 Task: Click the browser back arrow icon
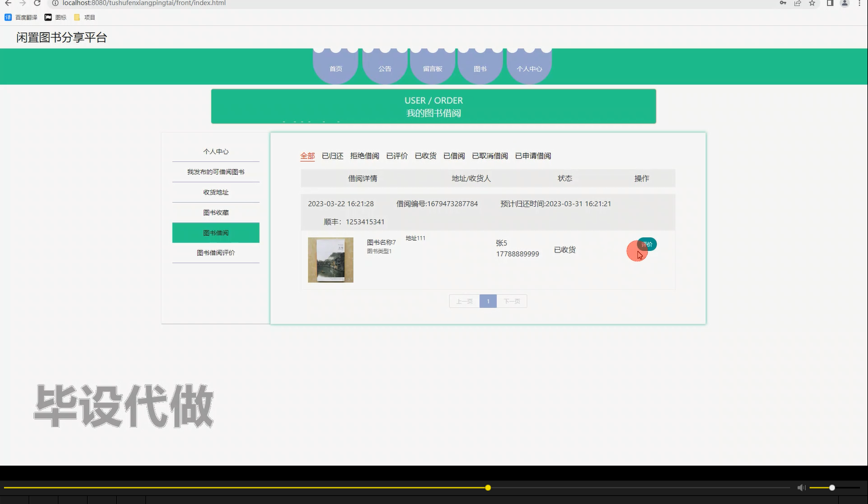pyautogui.click(x=7, y=3)
